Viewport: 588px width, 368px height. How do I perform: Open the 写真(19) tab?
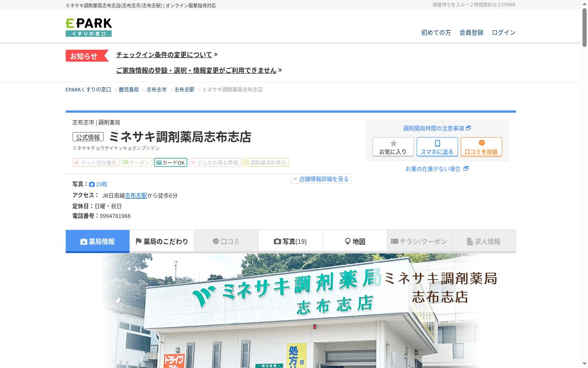pyautogui.click(x=291, y=241)
